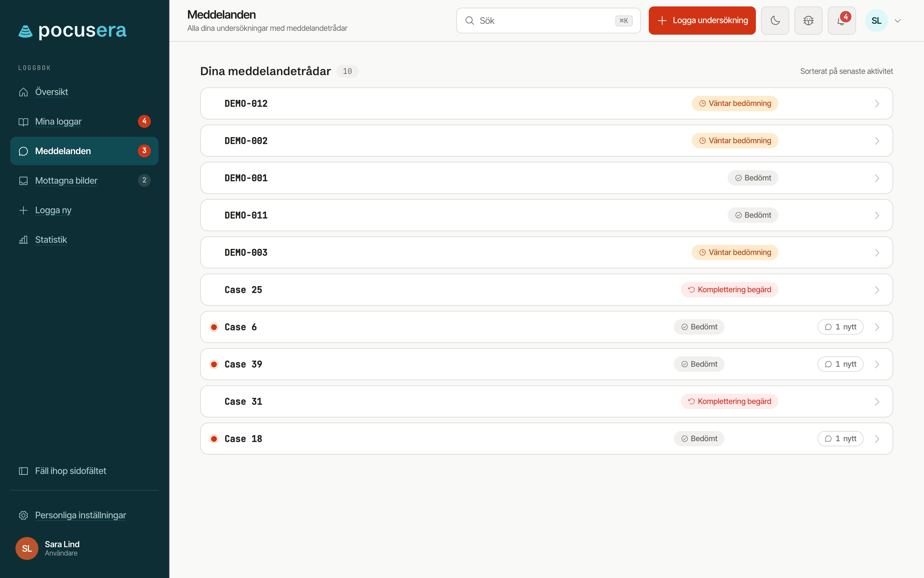Click 1 nytt badge on Case 18
924x578 pixels.
(840, 439)
